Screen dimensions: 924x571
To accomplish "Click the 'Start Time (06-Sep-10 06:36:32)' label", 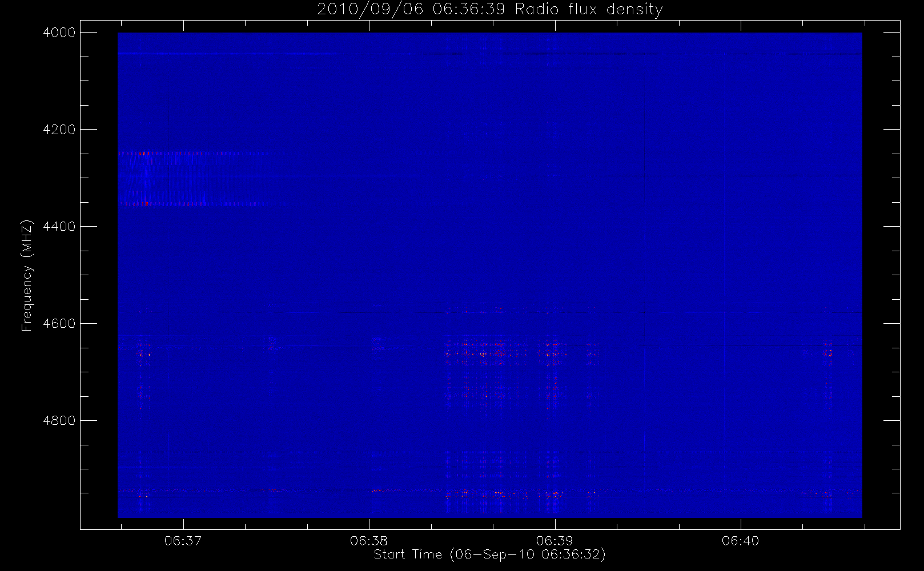I will coord(489,554).
